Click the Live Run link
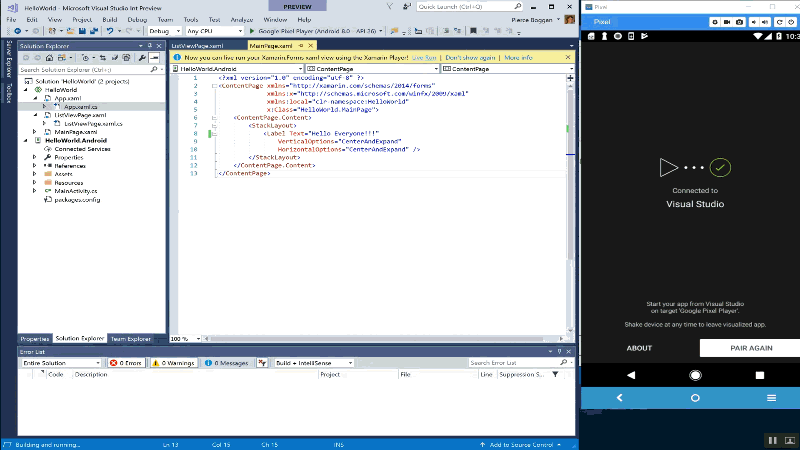 tap(424, 58)
